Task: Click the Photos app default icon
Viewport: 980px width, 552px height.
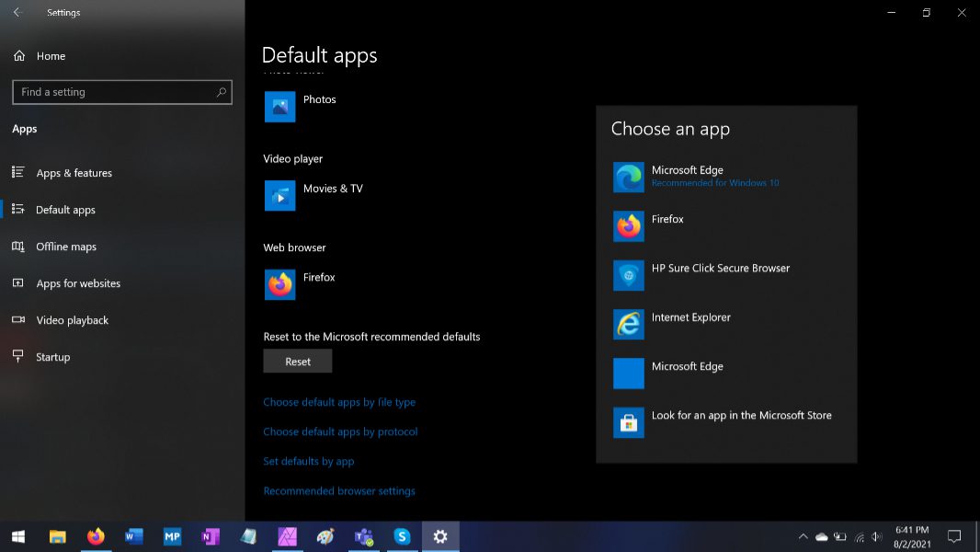Action: (x=280, y=107)
